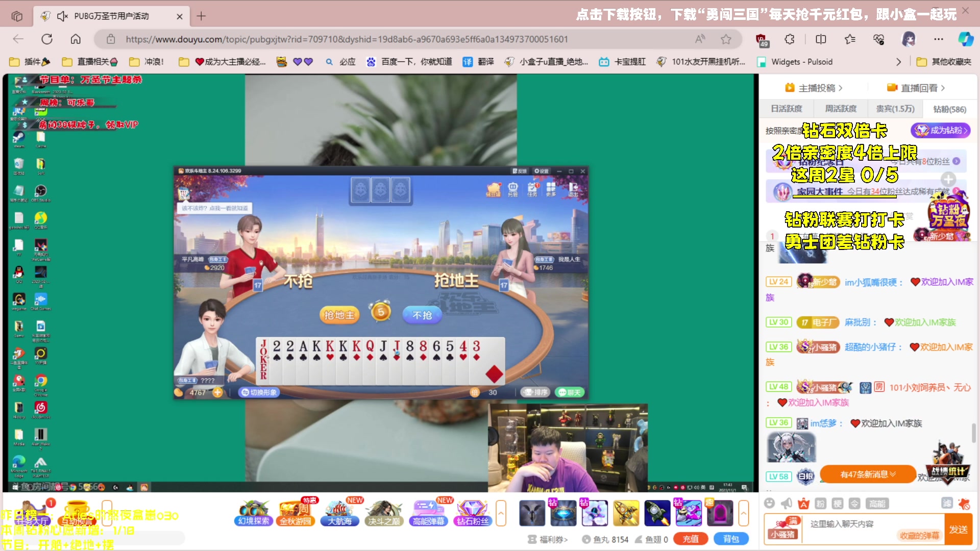The height and width of the screenshot is (551, 980).
Task: Click the chat panel scrollbar
Action: coord(974,433)
